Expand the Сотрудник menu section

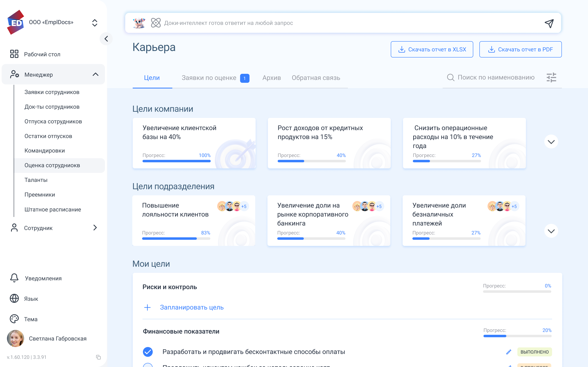click(95, 228)
